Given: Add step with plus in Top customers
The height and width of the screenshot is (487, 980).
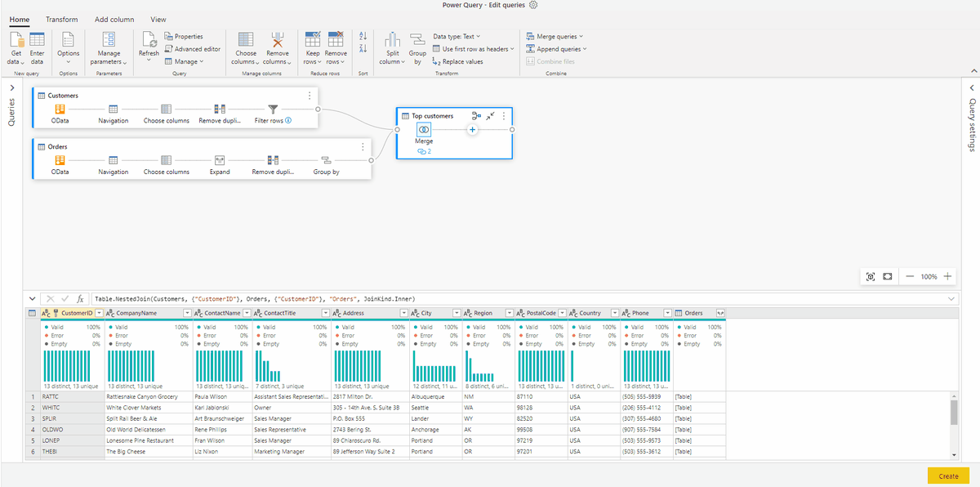Looking at the screenshot, I should point(472,130).
